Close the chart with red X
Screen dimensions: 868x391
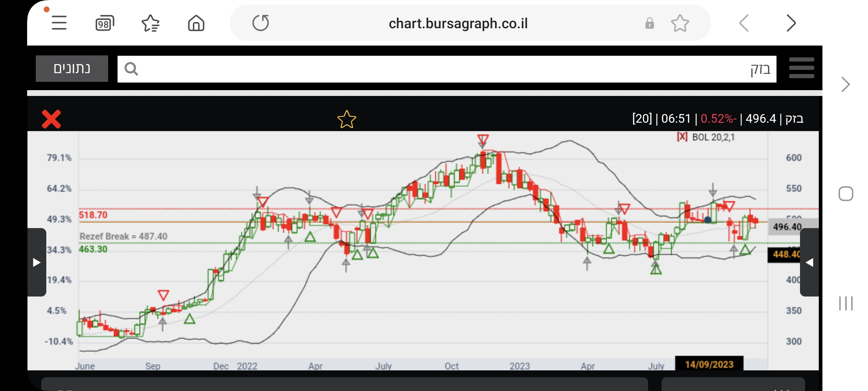click(51, 119)
